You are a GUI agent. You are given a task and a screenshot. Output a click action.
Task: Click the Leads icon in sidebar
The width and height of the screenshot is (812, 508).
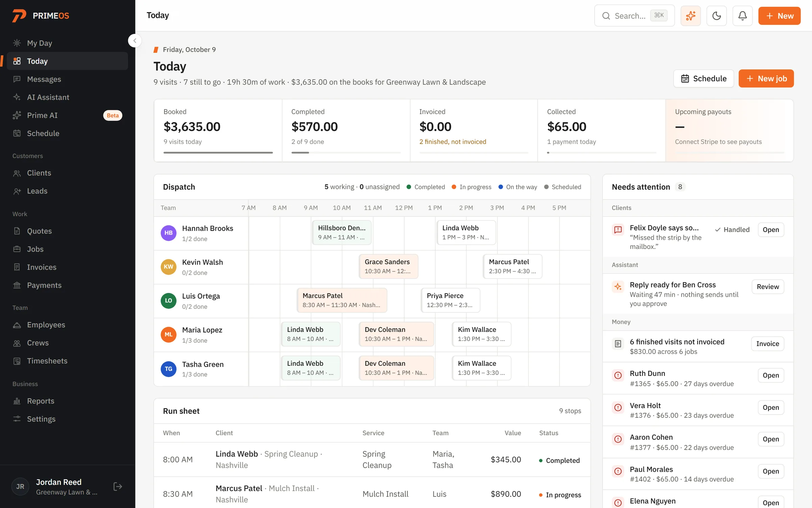coord(17,191)
